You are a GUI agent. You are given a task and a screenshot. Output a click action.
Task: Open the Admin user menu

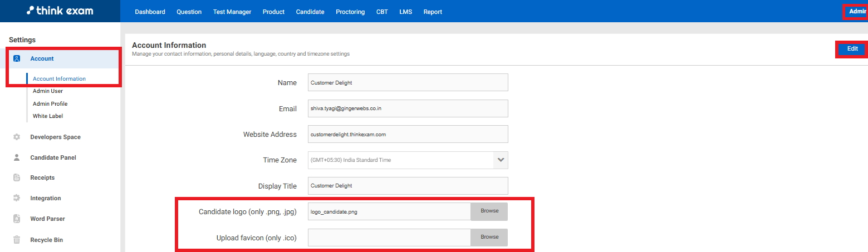pyautogui.click(x=856, y=12)
